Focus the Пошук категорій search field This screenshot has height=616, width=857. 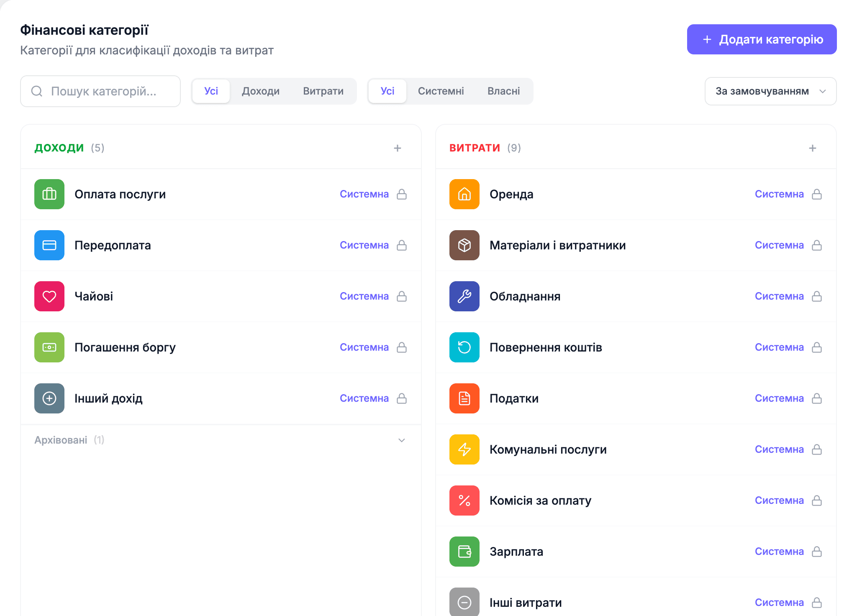point(100,91)
